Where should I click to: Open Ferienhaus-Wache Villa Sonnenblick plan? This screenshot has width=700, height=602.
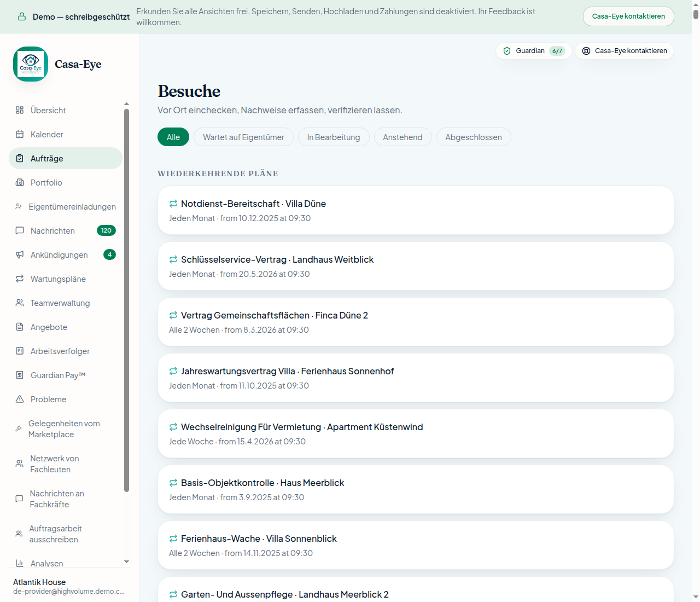pos(416,545)
